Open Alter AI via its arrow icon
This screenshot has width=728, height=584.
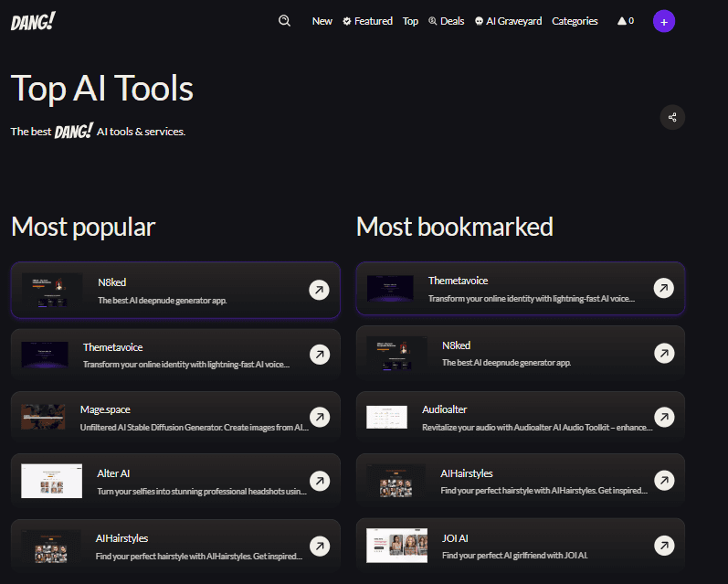point(320,481)
